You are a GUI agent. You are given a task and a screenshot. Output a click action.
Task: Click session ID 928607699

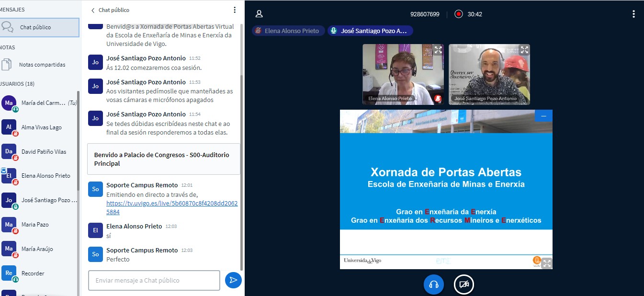pos(425,14)
